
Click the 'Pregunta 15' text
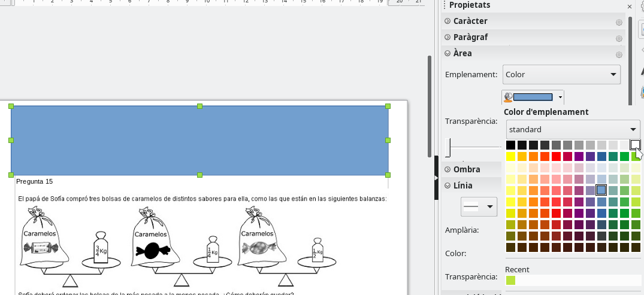[x=35, y=182]
